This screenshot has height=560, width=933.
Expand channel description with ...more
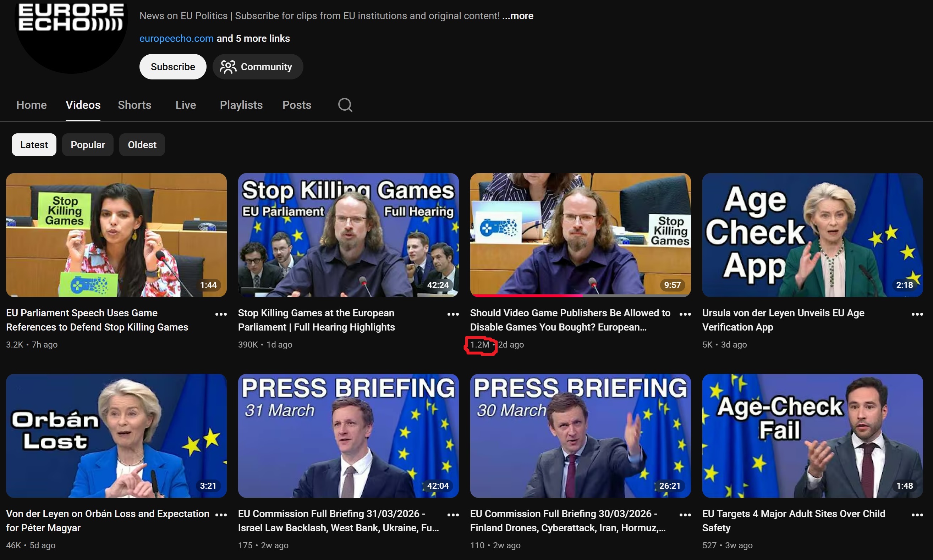(518, 16)
